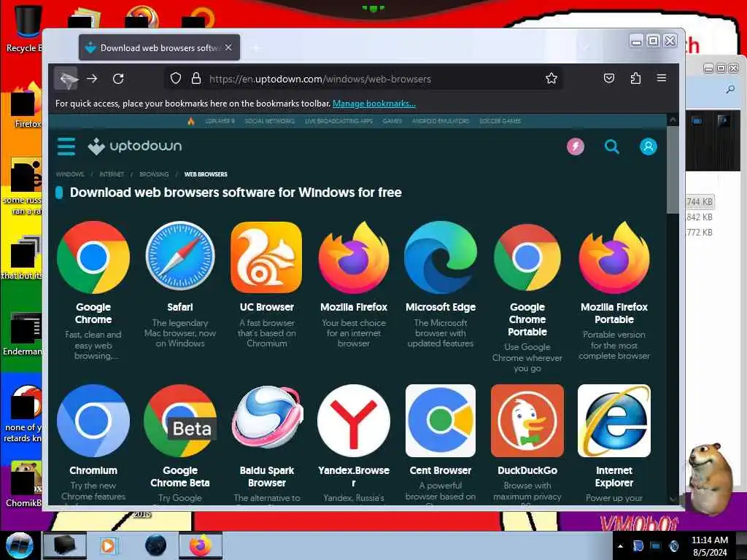747x560 pixels.
Task: Select the Download web browsers tab
Action: pyautogui.click(x=159, y=47)
